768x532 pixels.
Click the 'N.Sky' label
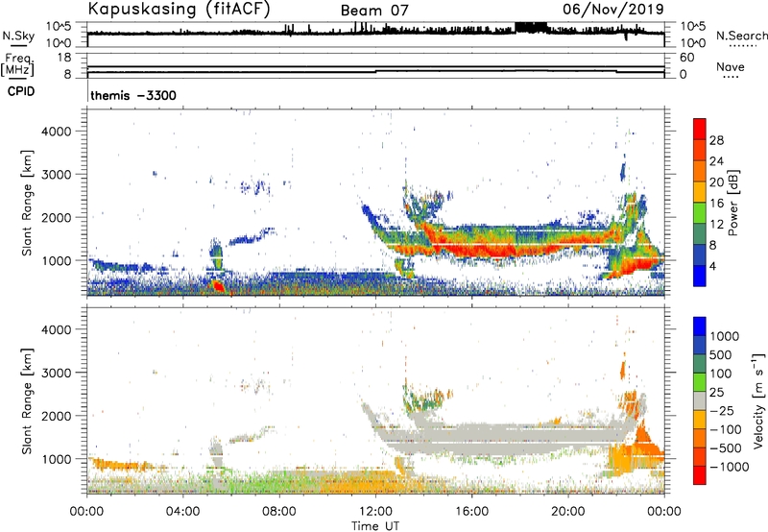(x=18, y=36)
